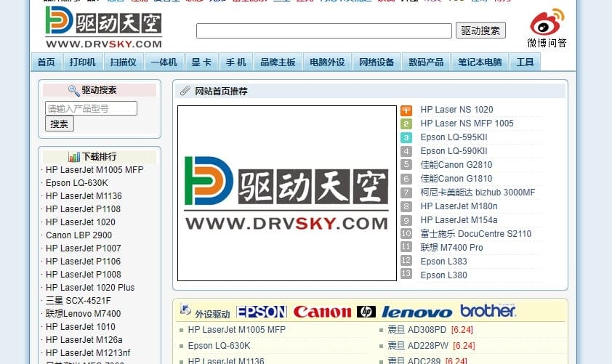Open 震旦 AD228PW in 外设驱动
Screen dimensions: 612x364
418,346
